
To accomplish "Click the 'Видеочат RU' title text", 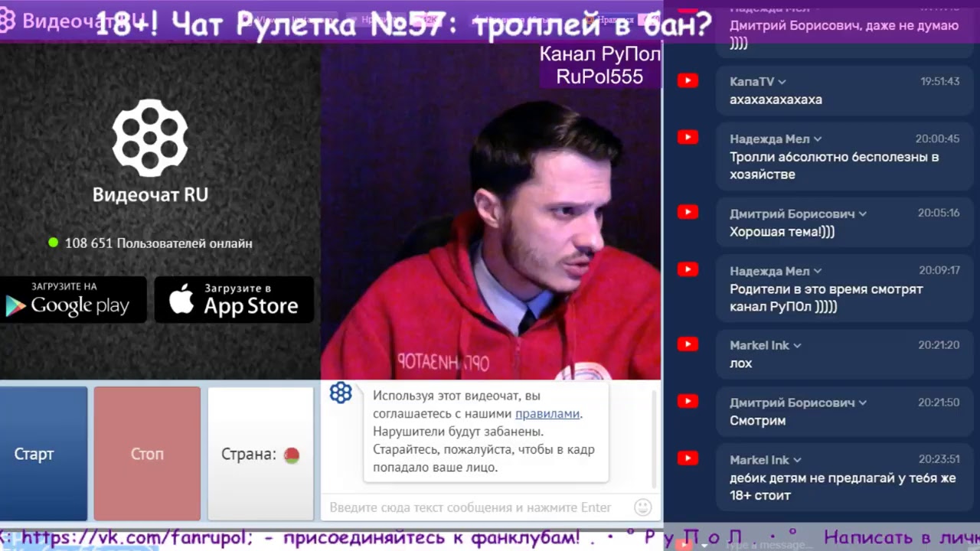I will (150, 194).
